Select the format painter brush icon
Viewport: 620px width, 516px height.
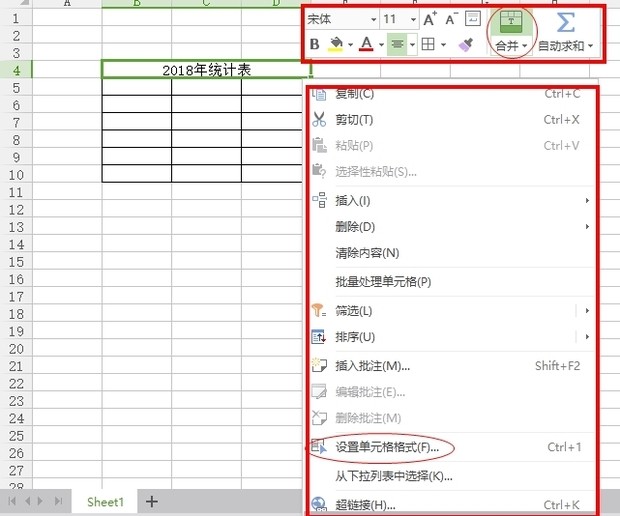coord(466,44)
